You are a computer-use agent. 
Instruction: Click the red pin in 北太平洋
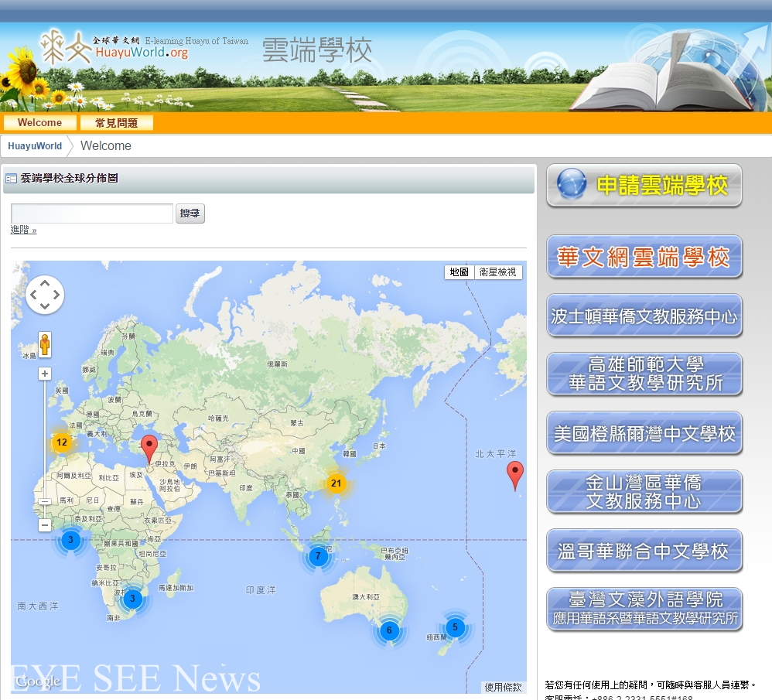coord(515,476)
